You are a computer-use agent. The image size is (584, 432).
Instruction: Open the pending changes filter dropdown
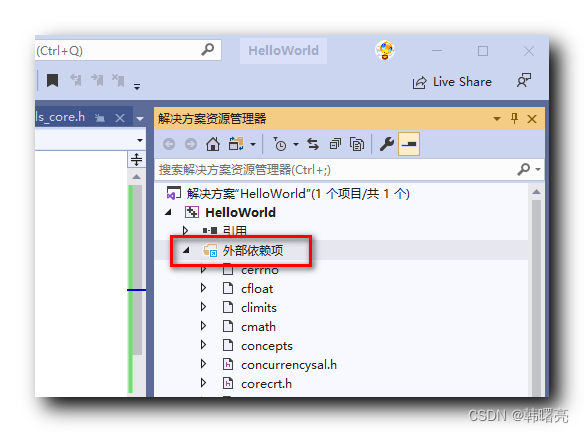tap(296, 144)
